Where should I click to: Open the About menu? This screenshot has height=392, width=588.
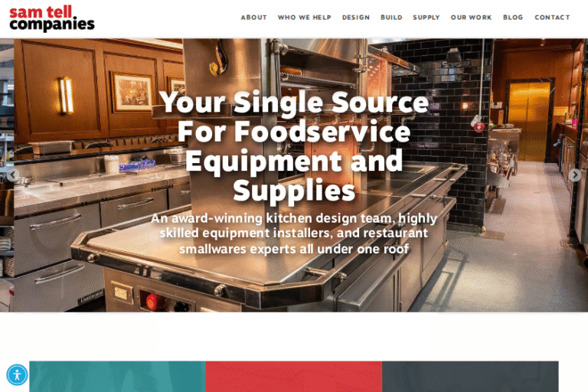pyautogui.click(x=254, y=18)
